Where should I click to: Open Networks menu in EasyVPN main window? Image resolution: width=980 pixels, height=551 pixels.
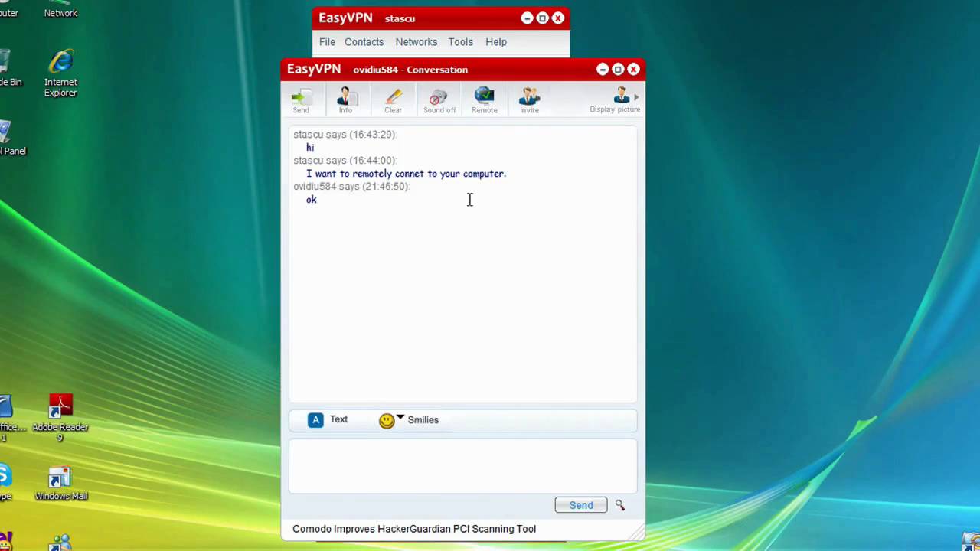(416, 42)
